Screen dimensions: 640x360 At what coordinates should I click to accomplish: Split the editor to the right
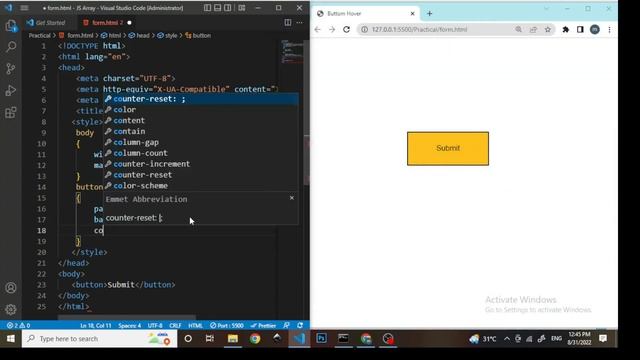[x=288, y=22]
